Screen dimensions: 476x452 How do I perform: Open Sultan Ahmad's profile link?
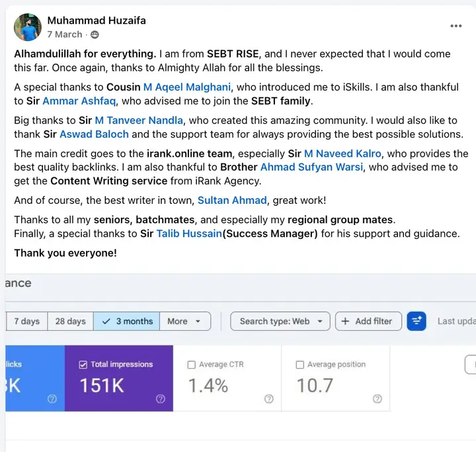232,201
